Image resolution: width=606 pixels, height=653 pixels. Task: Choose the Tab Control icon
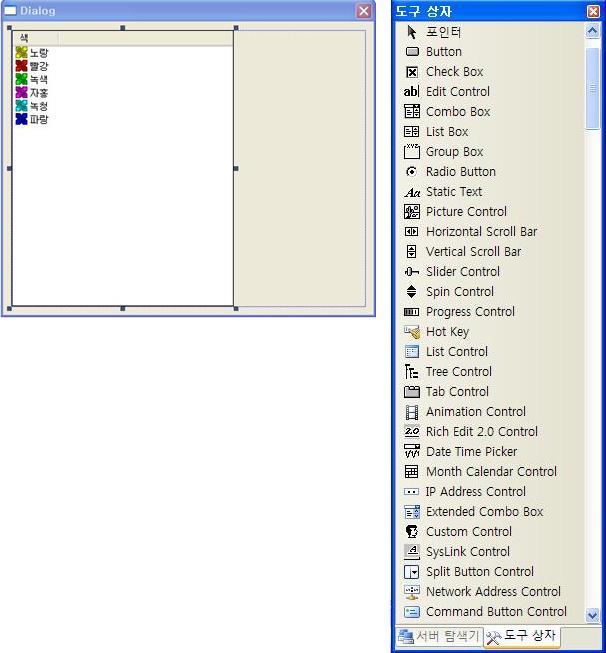[411, 391]
